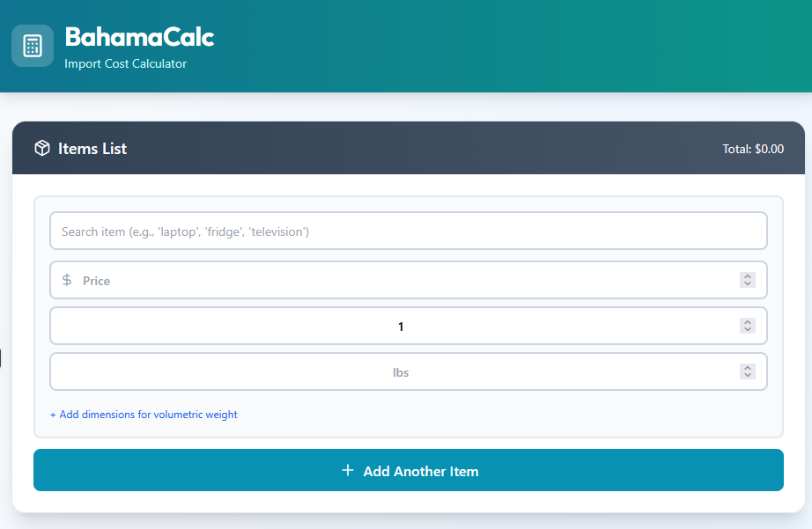Screen dimensions: 812x529
Task: Click the dollar sign icon in Price field
Action: pos(67,281)
